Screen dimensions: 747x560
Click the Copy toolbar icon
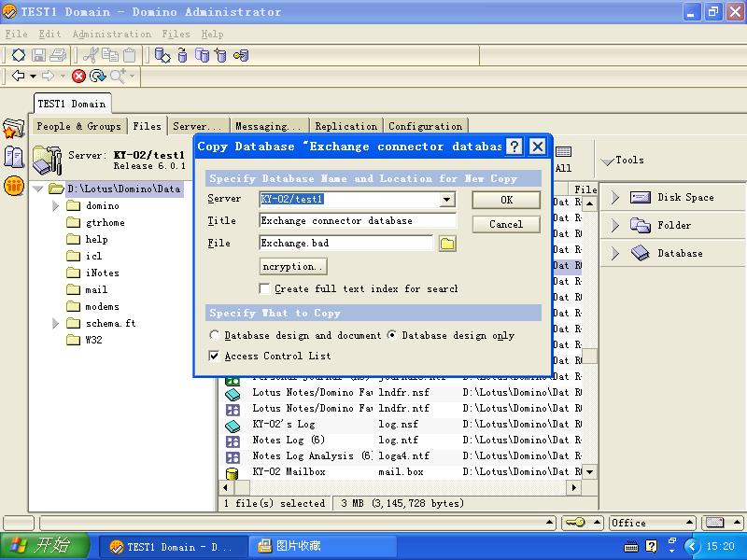(x=110, y=55)
